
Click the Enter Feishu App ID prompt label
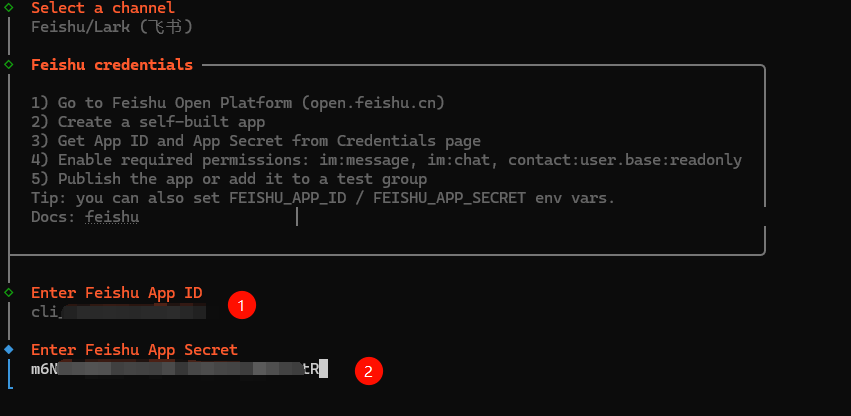116,292
